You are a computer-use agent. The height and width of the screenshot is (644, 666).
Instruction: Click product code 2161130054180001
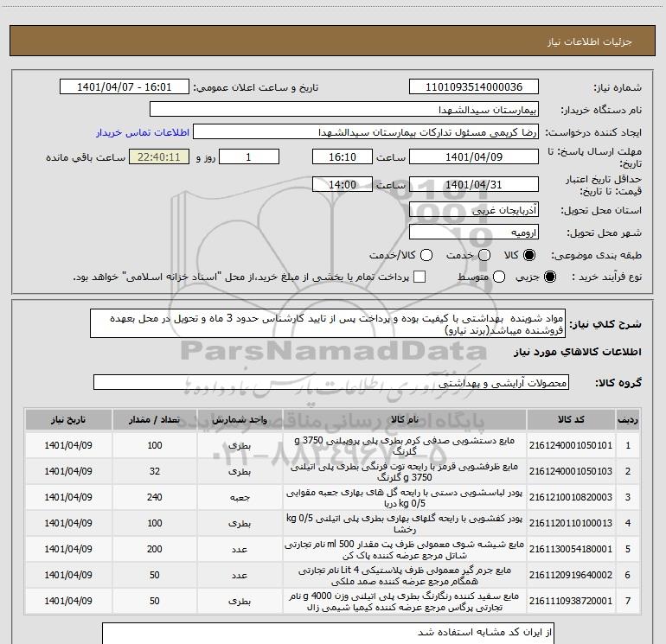[571, 549]
